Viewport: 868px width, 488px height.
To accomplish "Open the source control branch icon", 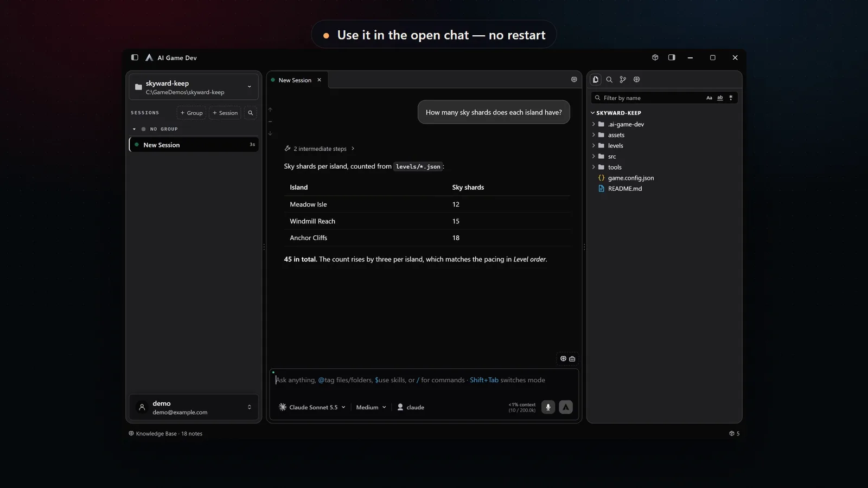I will click(x=623, y=80).
